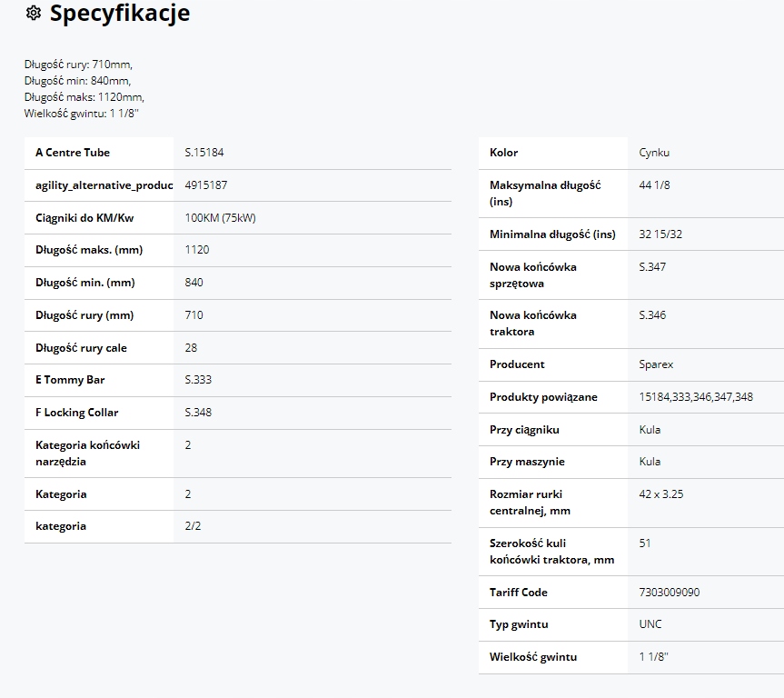The width and height of the screenshot is (784, 698).
Task: Select the S.333 Tommy Bar value
Action: click(198, 380)
